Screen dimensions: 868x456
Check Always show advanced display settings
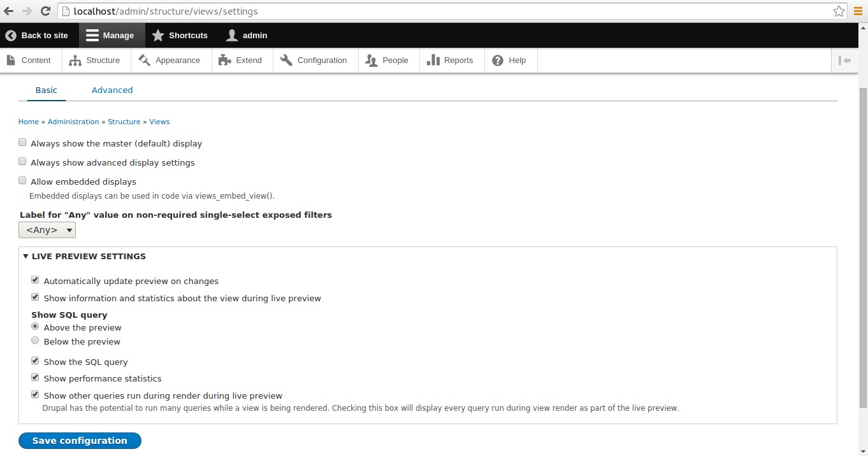click(22, 162)
